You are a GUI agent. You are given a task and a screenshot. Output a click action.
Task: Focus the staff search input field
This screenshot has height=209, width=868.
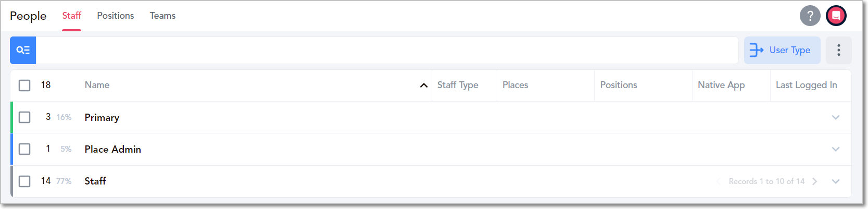(387, 50)
